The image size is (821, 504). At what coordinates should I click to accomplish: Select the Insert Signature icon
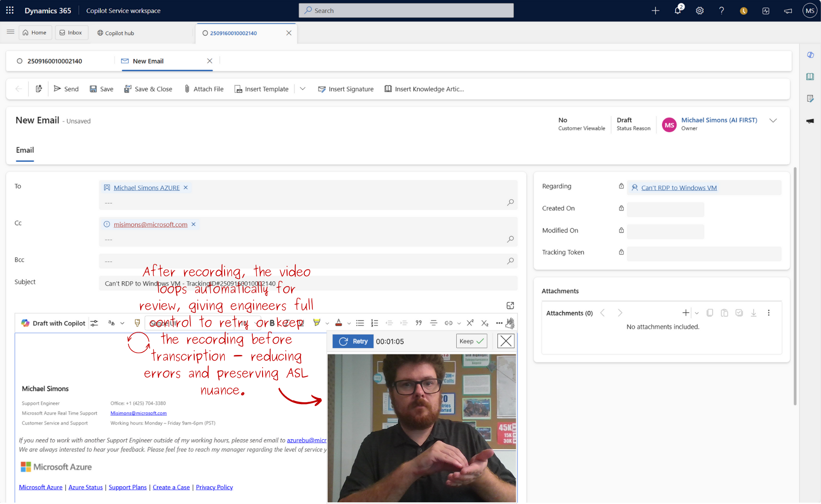click(322, 89)
